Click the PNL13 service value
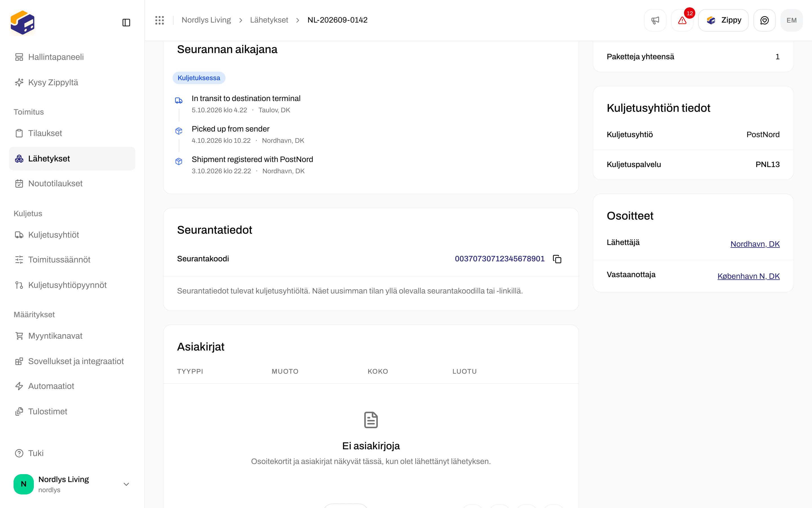The height and width of the screenshot is (508, 812). (767, 165)
